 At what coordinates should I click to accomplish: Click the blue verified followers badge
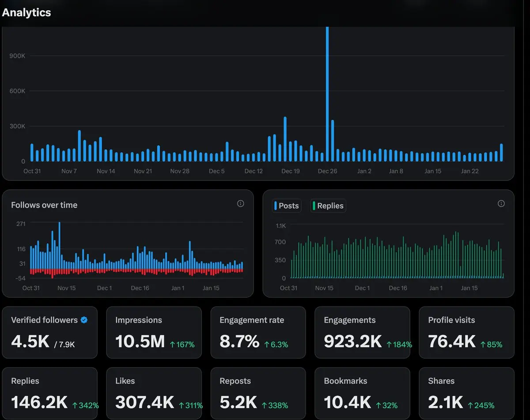click(84, 320)
